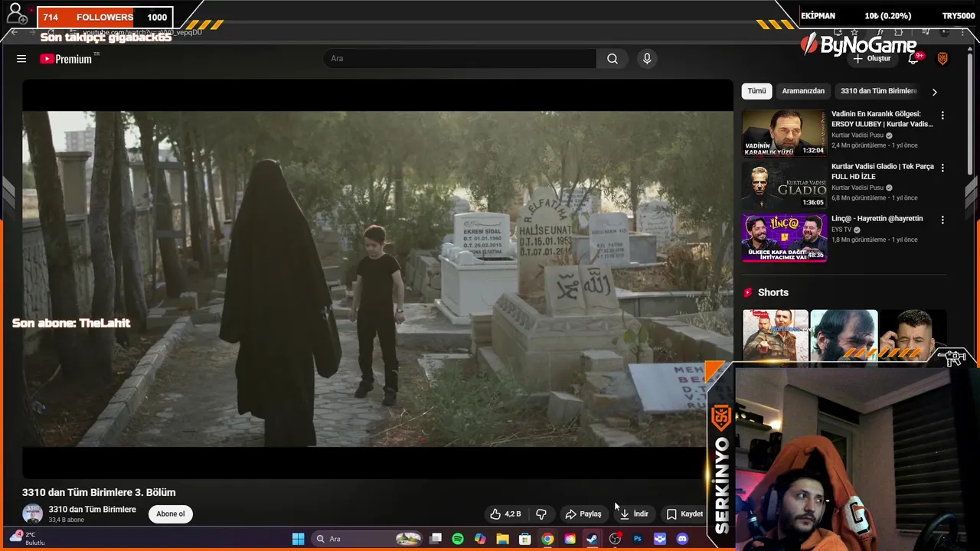Open the browser three-dot menu

pyautogui.click(x=963, y=32)
